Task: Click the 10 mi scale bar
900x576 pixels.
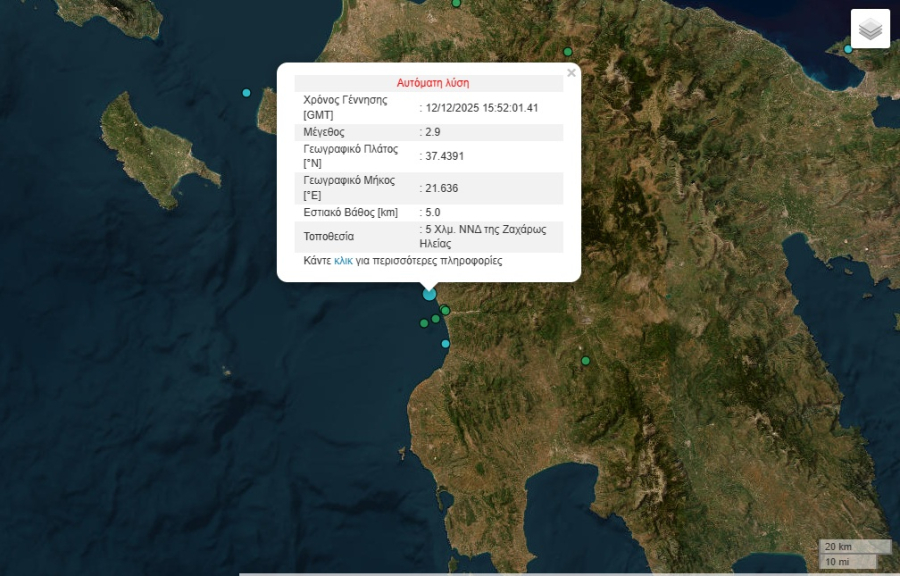Action: coord(838,562)
